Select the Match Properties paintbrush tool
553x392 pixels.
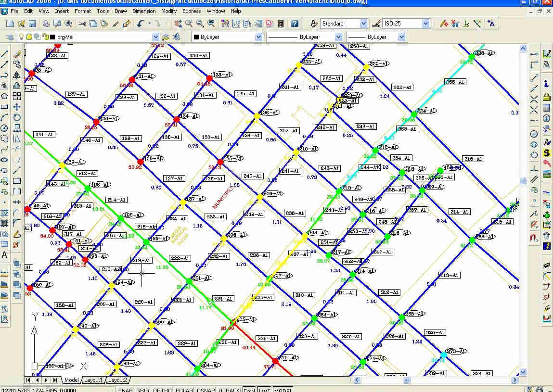[127, 24]
